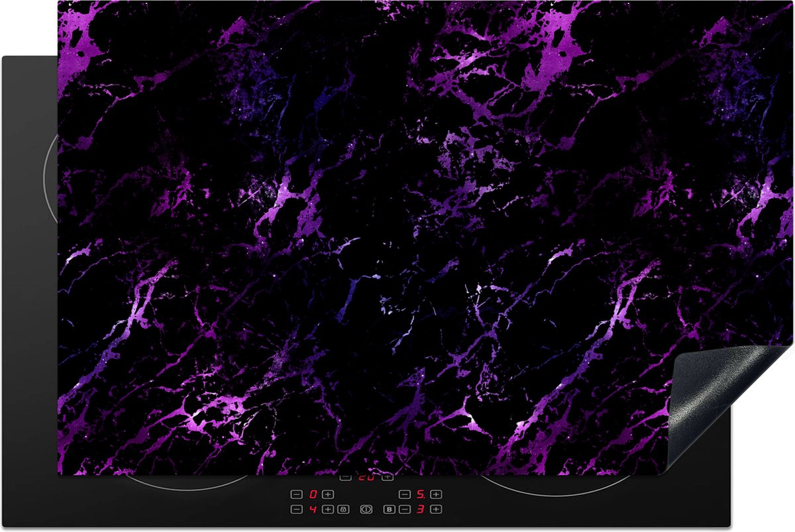Tap the minus button beside the 3 display
Image resolution: width=795 pixels, height=532 pixels.
click(x=405, y=509)
